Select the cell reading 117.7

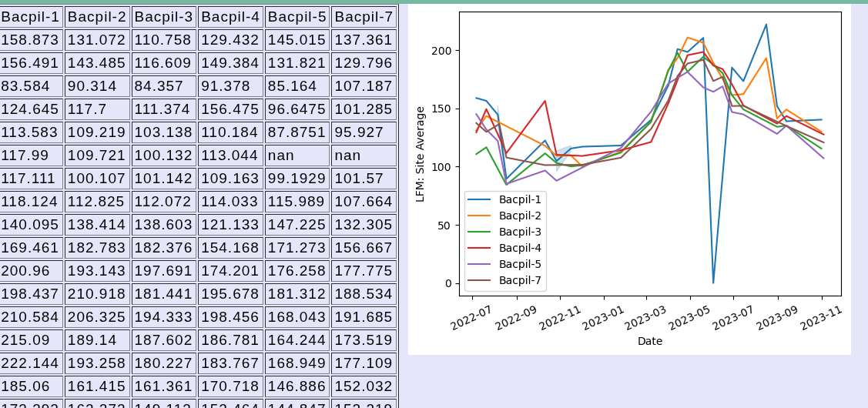click(97, 109)
